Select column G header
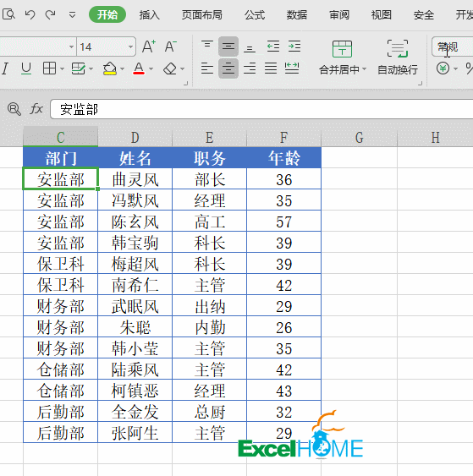 point(360,137)
